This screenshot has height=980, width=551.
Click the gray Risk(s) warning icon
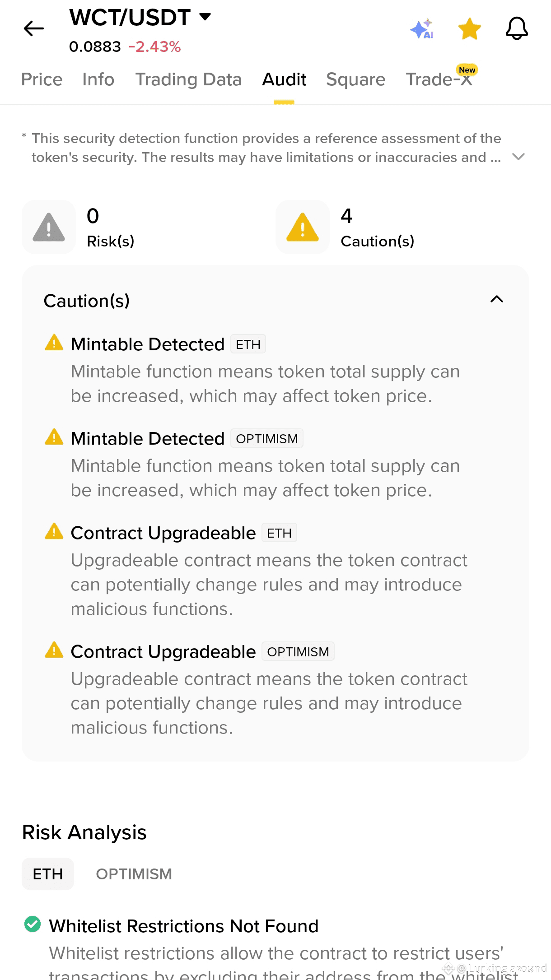pos(49,227)
